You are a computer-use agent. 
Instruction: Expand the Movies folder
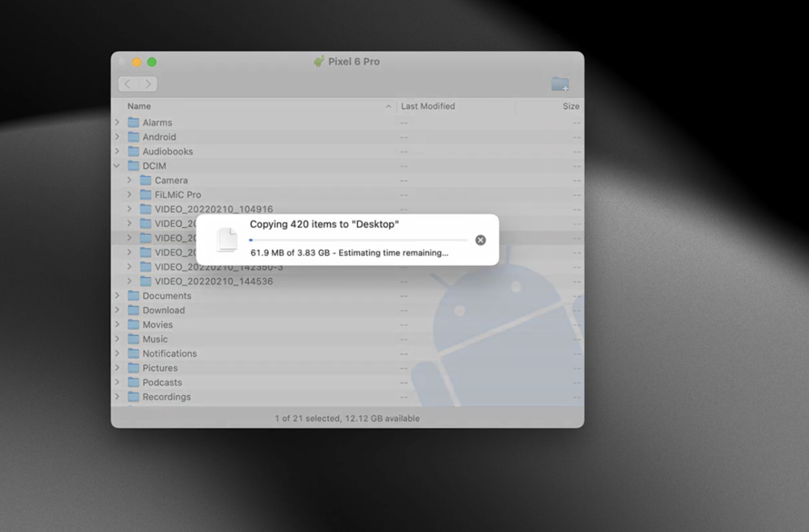coord(117,325)
